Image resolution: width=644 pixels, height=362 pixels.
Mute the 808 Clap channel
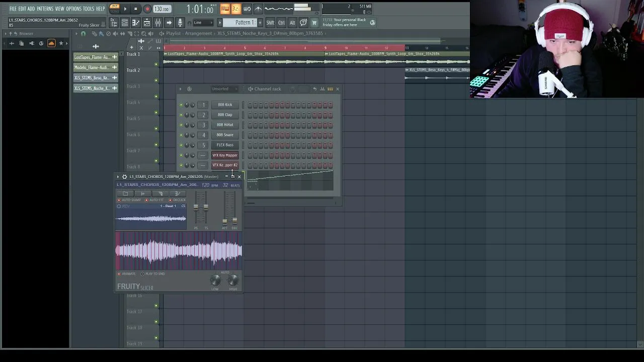(x=181, y=115)
